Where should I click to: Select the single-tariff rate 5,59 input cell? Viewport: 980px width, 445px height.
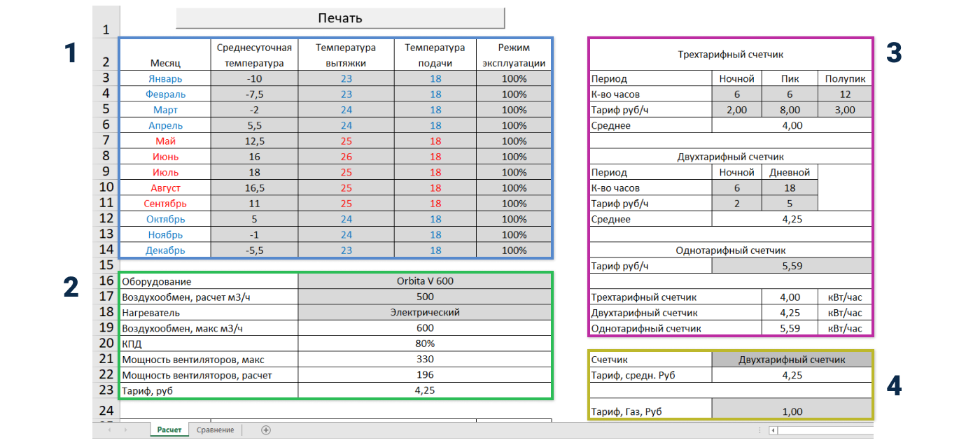coord(792,266)
